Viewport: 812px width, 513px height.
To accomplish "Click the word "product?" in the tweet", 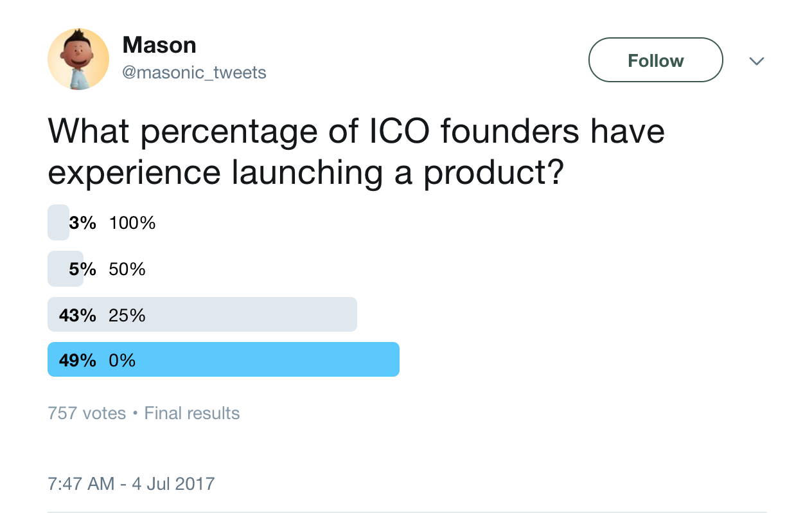I will click(x=493, y=174).
